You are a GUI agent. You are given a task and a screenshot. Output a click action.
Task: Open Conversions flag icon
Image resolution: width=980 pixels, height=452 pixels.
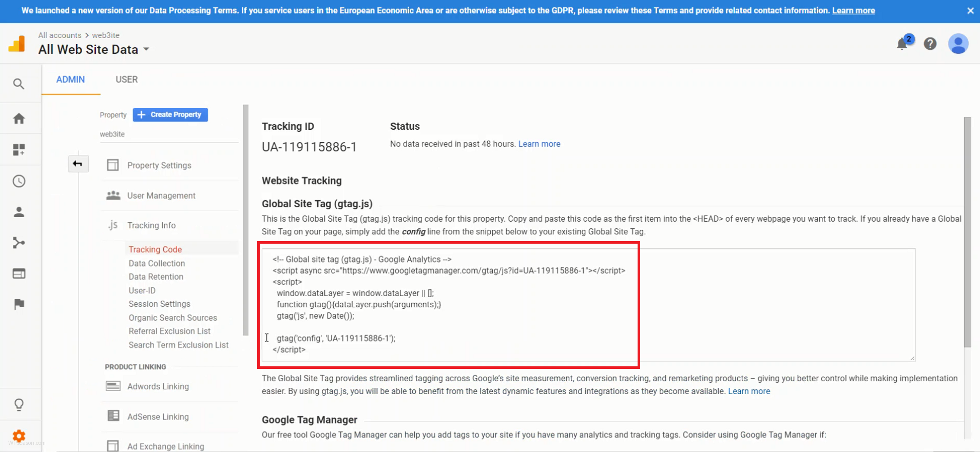tap(19, 304)
